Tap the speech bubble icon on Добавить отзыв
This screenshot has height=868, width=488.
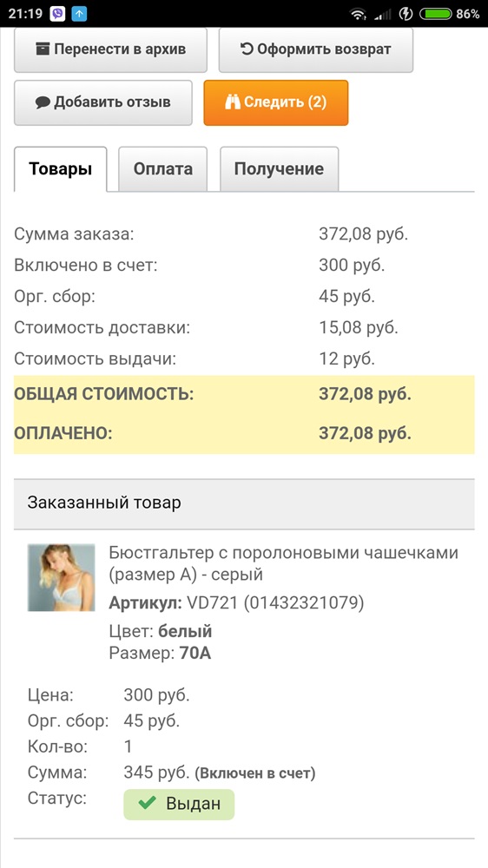43,102
